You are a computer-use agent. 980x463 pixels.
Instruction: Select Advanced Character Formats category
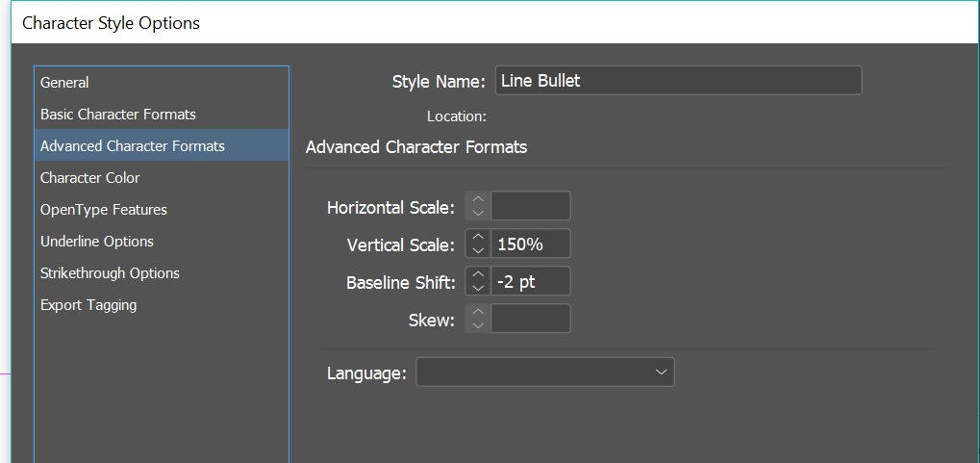coord(132,146)
